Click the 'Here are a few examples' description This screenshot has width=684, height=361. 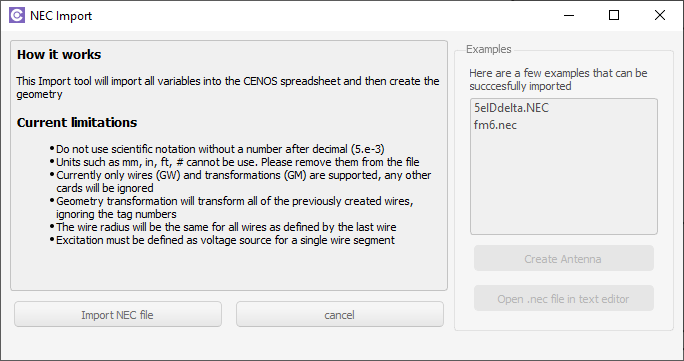coord(558,79)
